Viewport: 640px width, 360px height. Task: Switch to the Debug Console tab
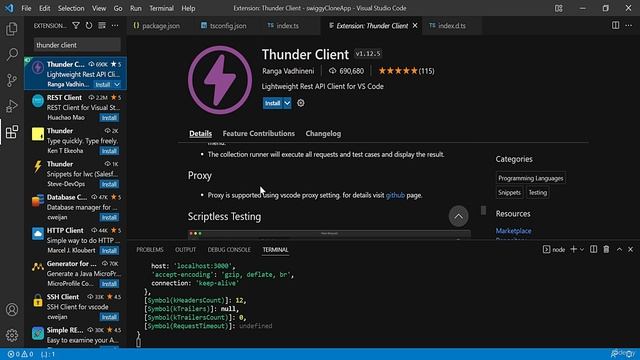click(229, 249)
